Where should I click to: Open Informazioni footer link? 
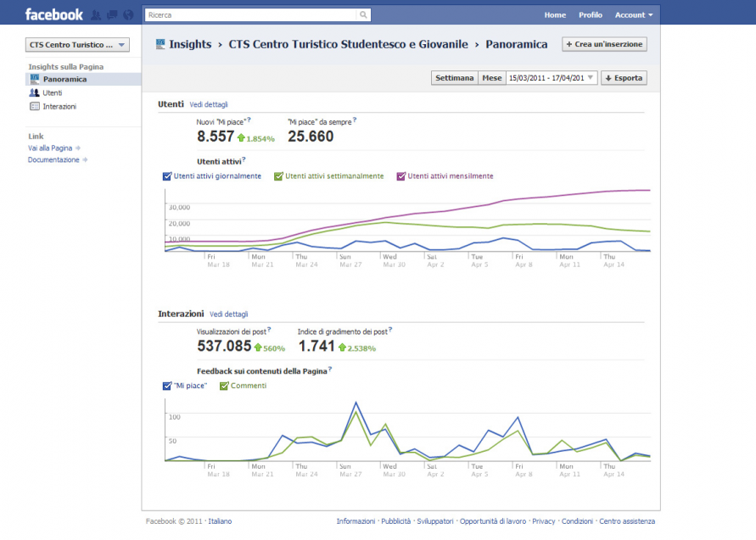click(x=356, y=521)
